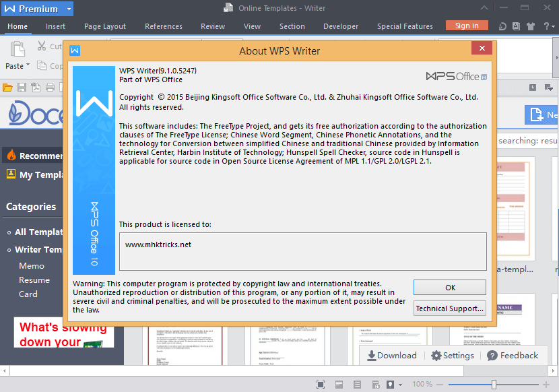Click the Sign in button
This screenshot has width=559, height=392.
point(467,26)
